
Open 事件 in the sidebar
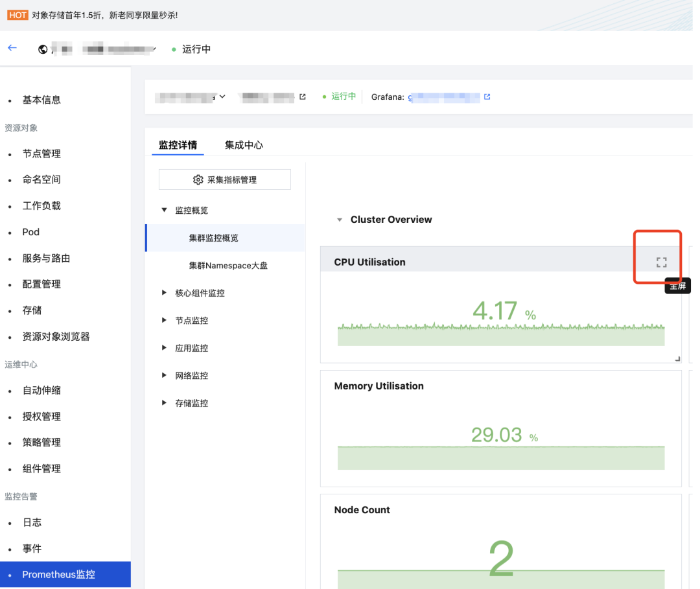coord(32,549)
